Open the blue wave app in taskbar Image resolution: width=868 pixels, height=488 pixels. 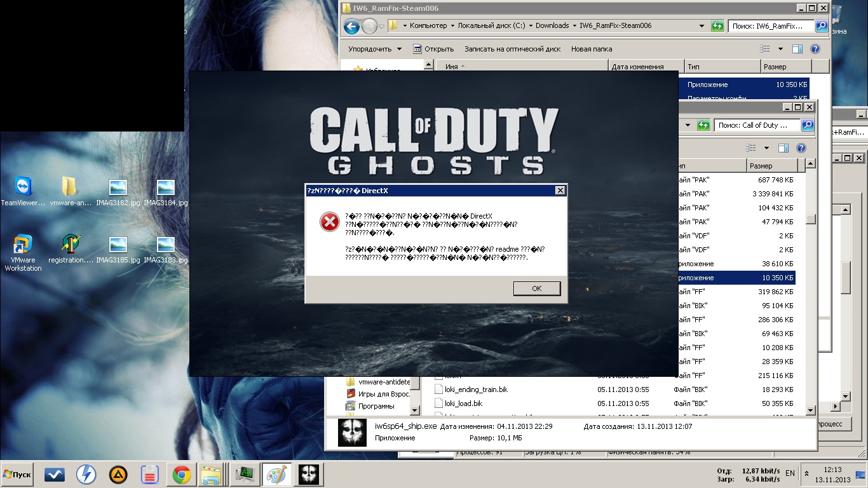(x=55, y=475)
